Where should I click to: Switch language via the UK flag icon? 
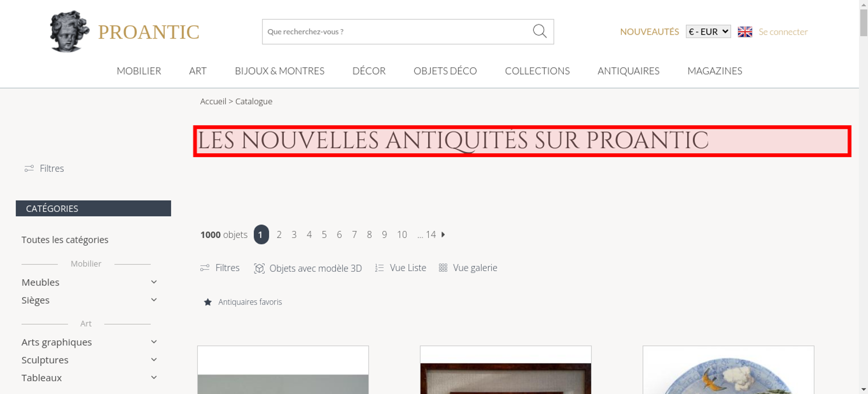click(745, 32)
